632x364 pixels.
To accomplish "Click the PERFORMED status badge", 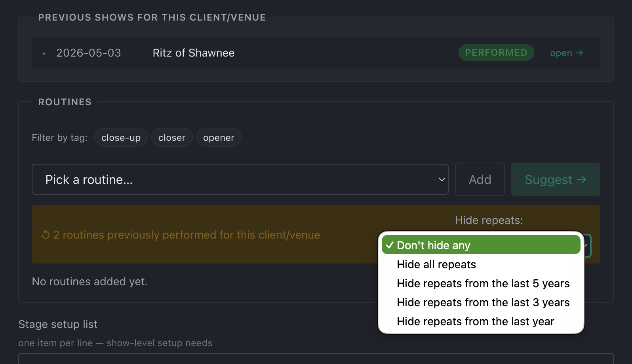I will coord(496,53).
